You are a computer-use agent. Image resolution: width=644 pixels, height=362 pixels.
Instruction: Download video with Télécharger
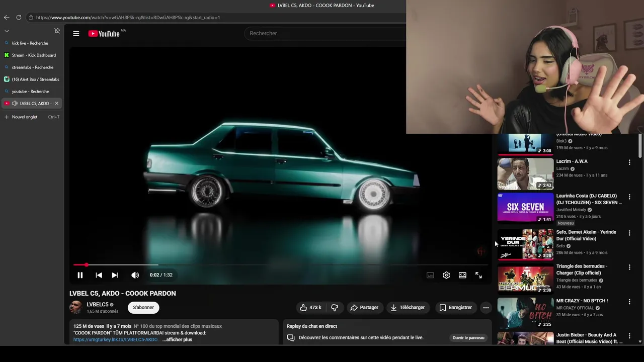point(408,307)
